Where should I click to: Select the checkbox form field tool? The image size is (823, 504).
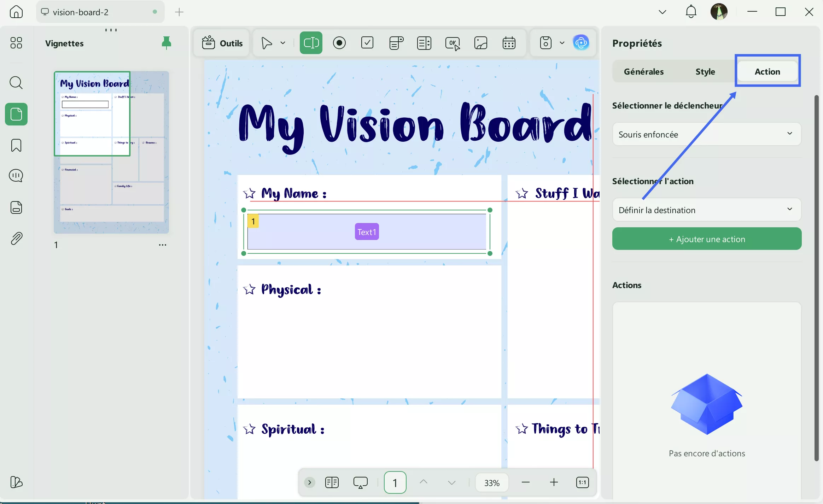367,43
